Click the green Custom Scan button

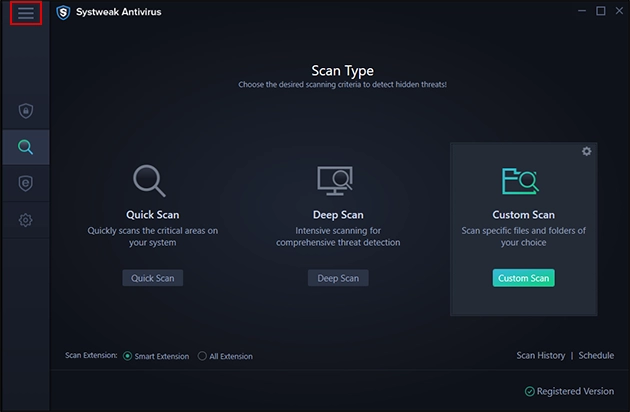pyautogui.click(x=523, y=278)
